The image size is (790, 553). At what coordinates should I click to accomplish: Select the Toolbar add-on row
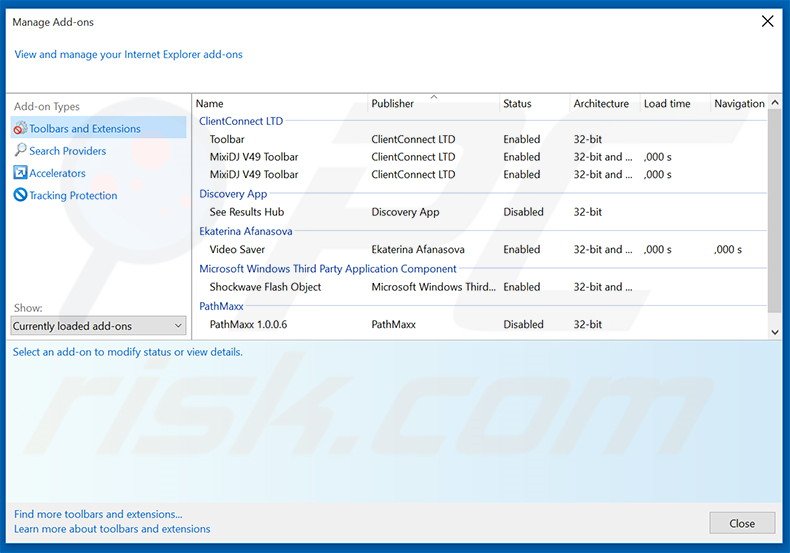click(481, 139)
